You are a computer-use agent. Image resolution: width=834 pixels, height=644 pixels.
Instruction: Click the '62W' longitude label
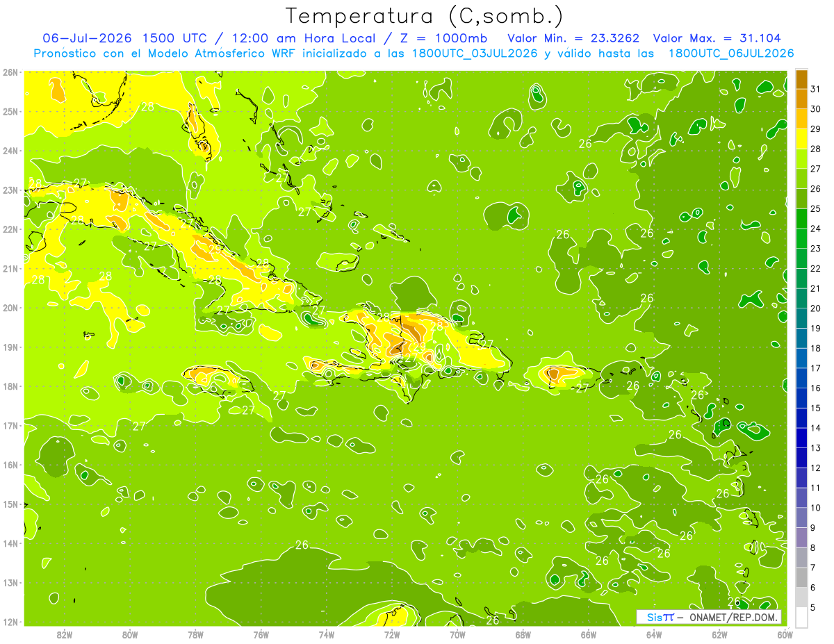(719, 634)
